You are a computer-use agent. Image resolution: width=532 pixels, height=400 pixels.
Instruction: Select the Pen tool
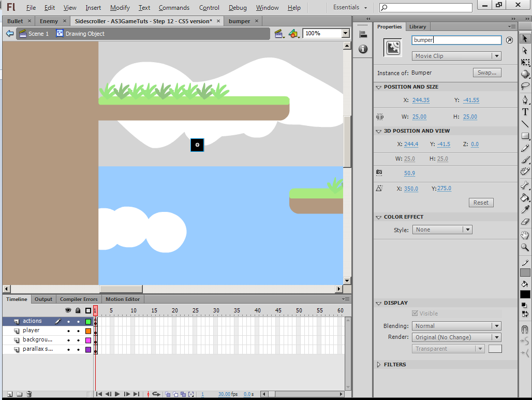pyautogui.click(x=525, y=99)
